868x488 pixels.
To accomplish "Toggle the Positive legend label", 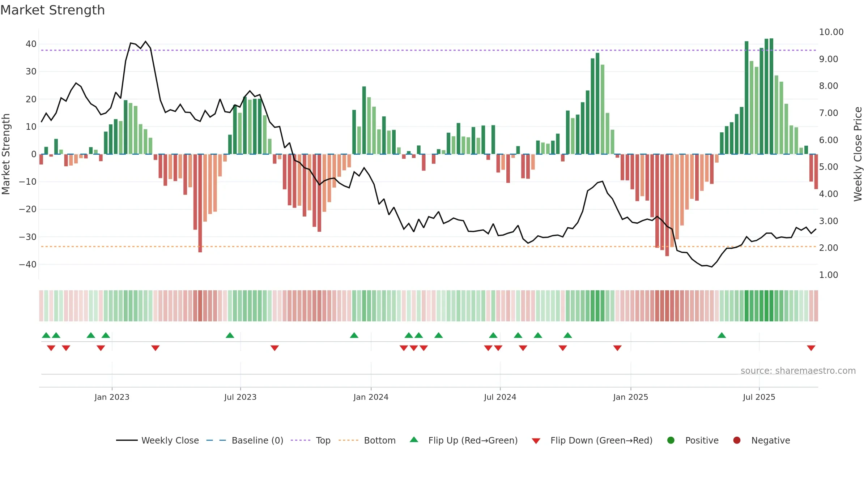I will coord(702,440).
